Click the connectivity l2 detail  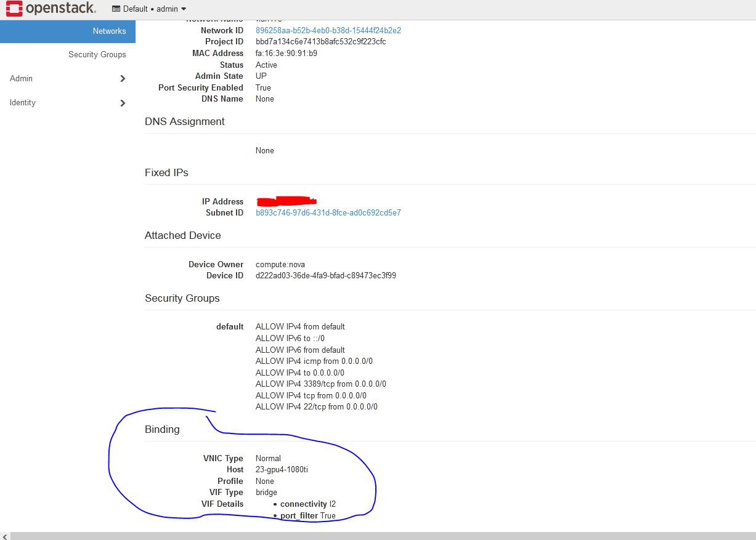pyautogui.click(x=308, y=504)
